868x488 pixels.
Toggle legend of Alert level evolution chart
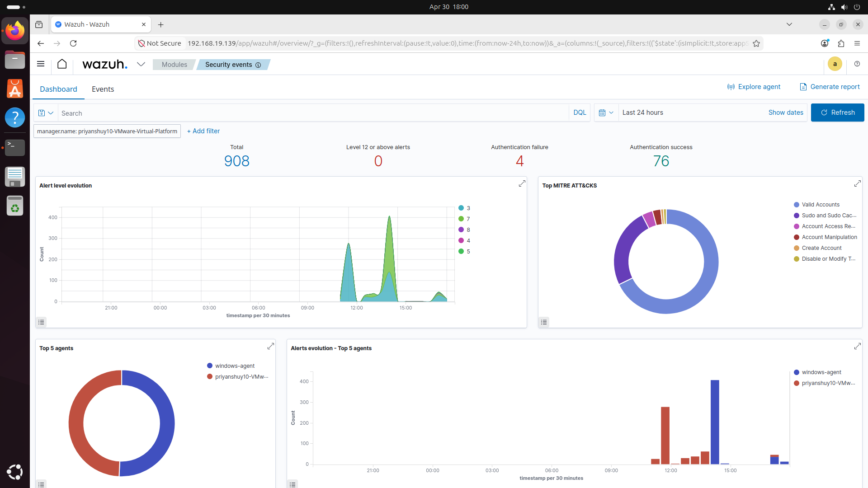point(41,322)
